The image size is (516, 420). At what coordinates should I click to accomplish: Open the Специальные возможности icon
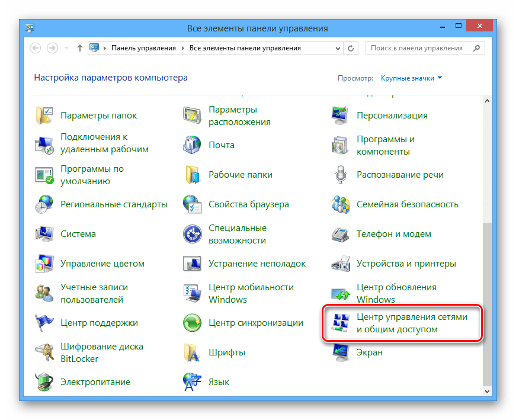coord(193,234)
